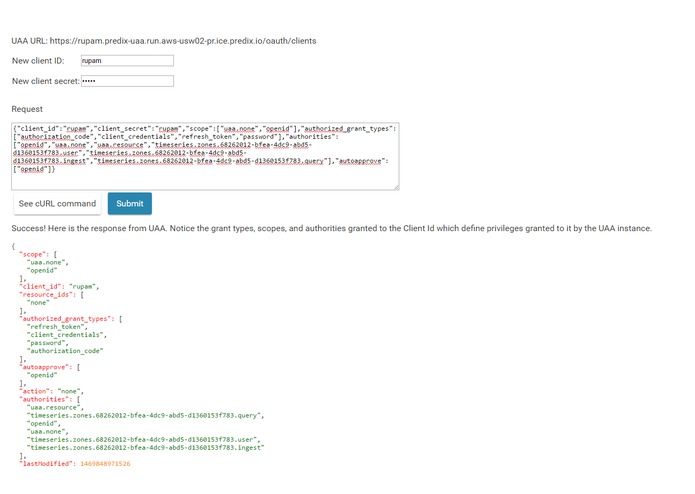Image resolution: width=695 pixels, height=494 pixels.
Task: Click "client_credentials" in response JSON
Action: point(65,335)
